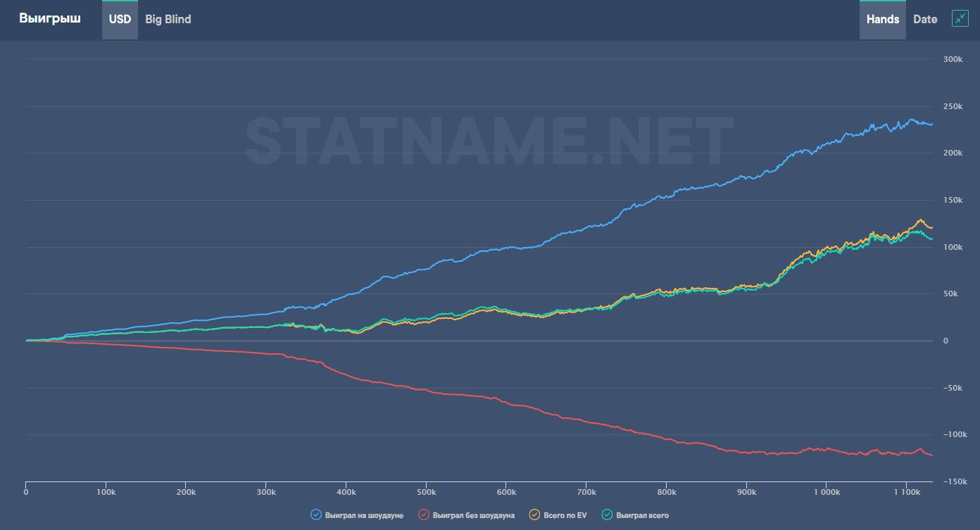Toggle the green total winnings checkmark

click(x=607, y=515)
